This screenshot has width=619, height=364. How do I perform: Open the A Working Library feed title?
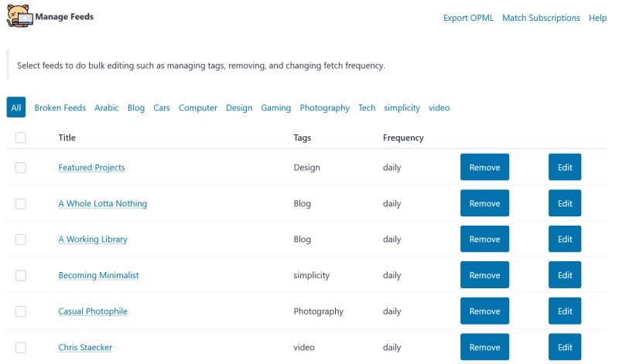click(93, 240)
